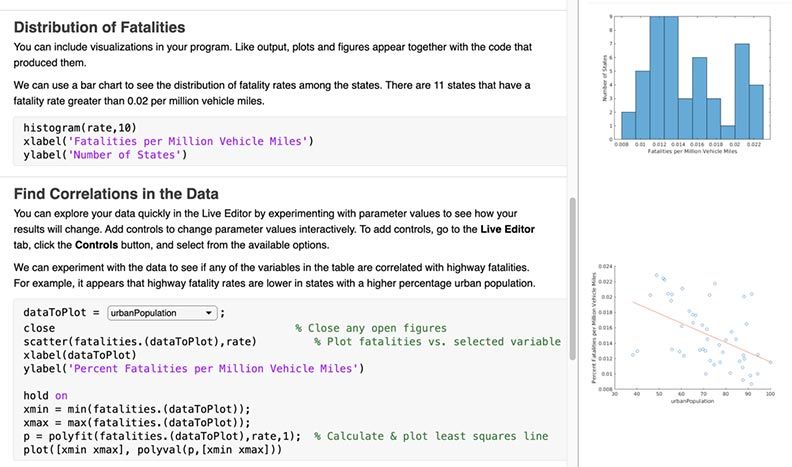This screenshot has width=792, height=467.
Task: Place cursor on the hold on line
Action: [45, 395]
